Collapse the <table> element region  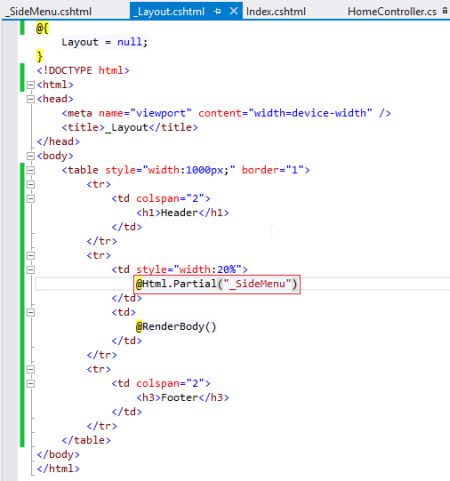(x=30, y=170)
